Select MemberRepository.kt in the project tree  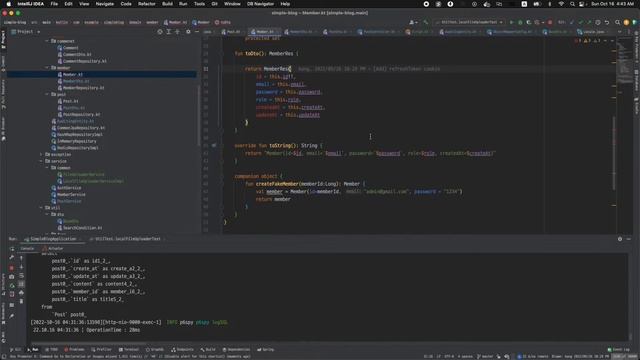click(x=84, y=88)
